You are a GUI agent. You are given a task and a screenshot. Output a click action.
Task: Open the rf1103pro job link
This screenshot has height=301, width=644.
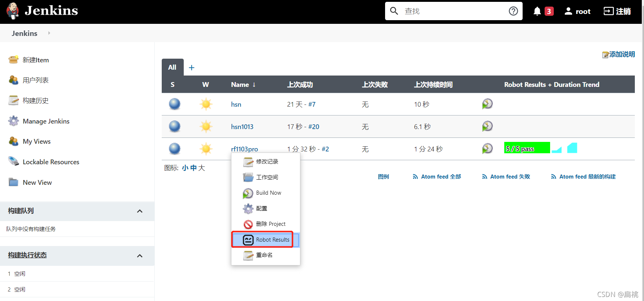tap(245, 149)
